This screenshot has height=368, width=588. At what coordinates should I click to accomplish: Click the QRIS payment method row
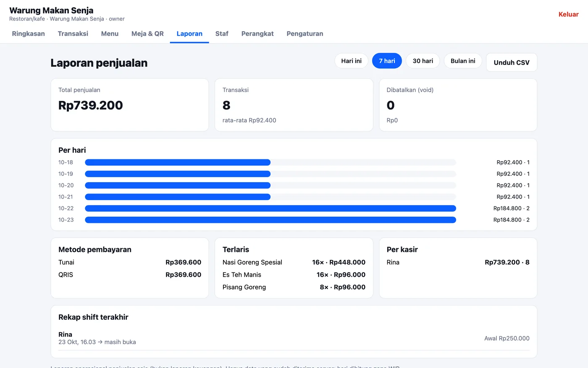coord(130,275)
